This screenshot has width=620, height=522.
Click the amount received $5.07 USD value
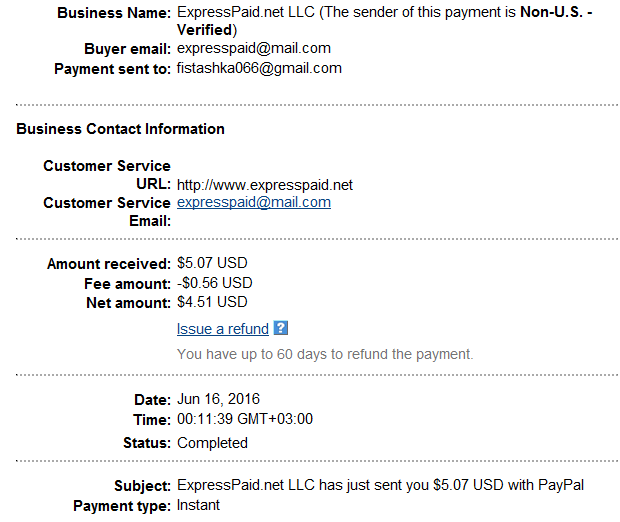(x=212, y=263)
